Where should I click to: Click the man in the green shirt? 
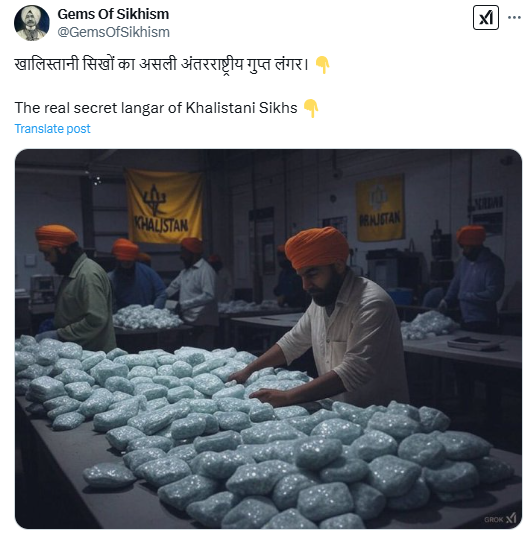pos(77,288)
